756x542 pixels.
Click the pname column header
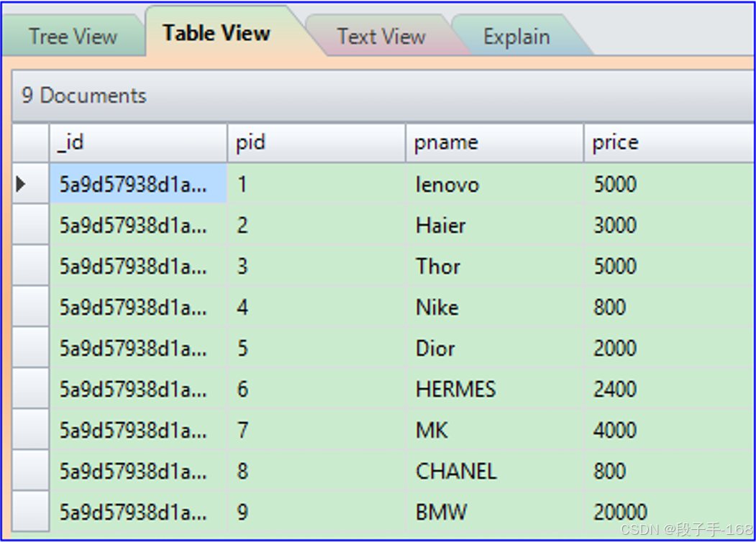(495, 142)
